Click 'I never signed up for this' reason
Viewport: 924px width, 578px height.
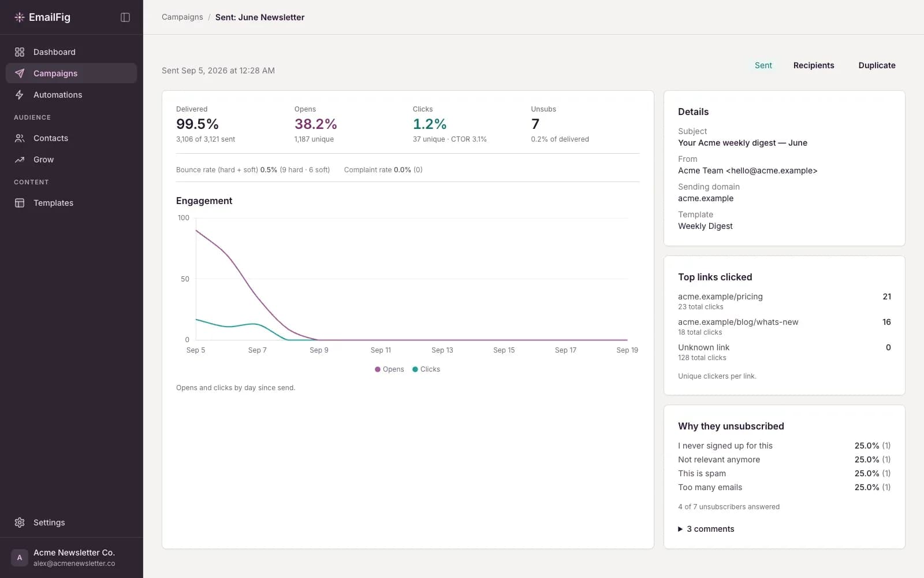[725, 446]
